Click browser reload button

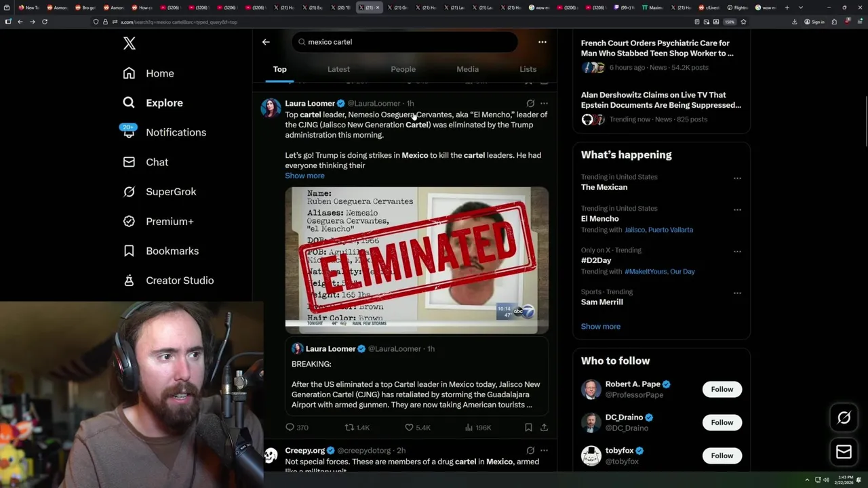click(x=45, y=22)
